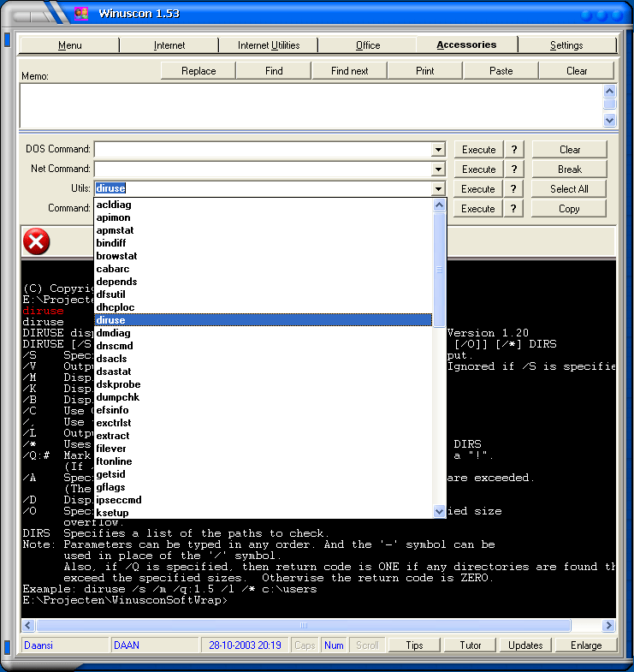Execute the Command row
This screenshot has width=634, height=672.
tap(477, 209)
